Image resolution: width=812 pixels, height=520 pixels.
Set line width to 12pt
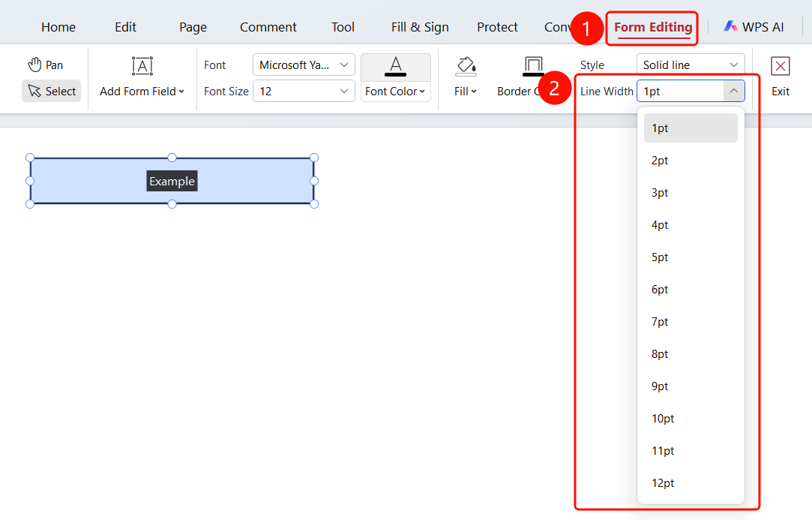691,482
